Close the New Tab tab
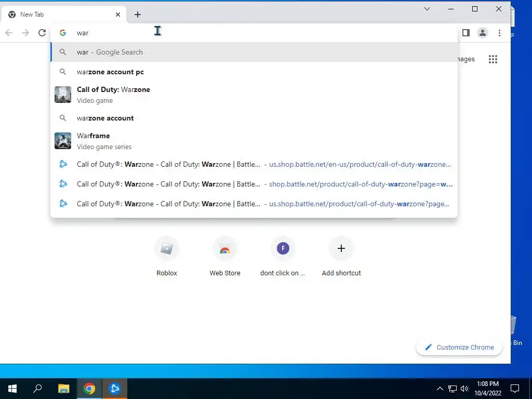Image resolution: width=532 pixels, height=399 pixels. tap(118, 15)
